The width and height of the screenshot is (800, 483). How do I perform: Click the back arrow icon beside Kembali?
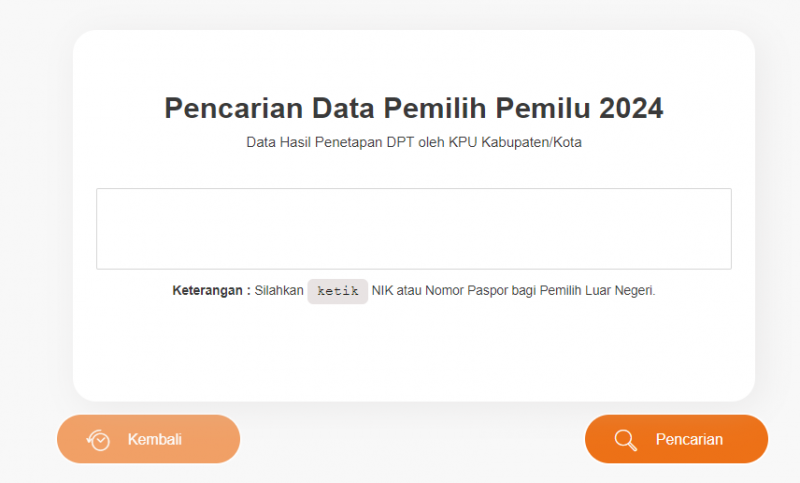99,440
